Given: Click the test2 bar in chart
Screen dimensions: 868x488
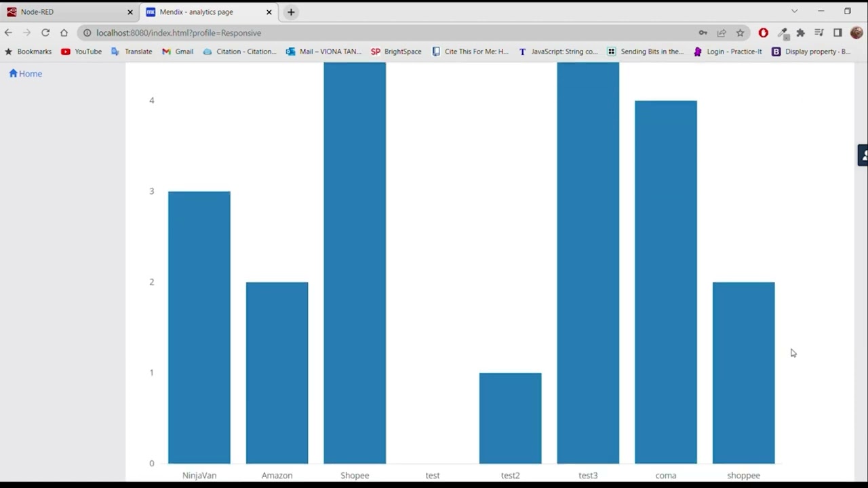Looking at the screenshot, I should pos(510,418).
